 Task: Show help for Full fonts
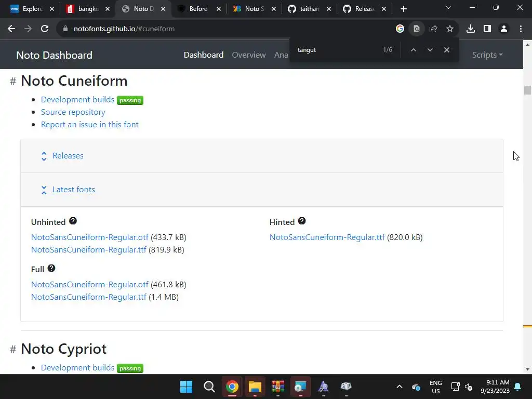[51, 268]
